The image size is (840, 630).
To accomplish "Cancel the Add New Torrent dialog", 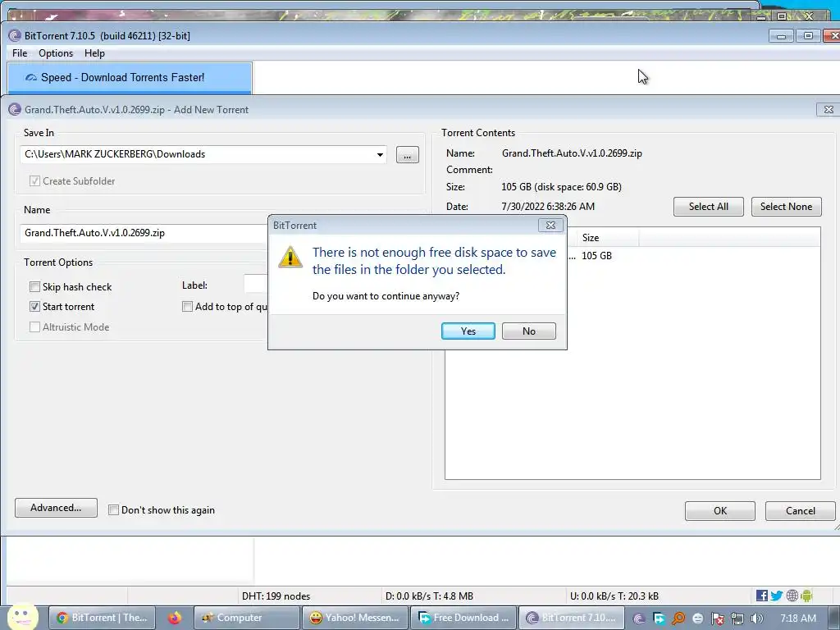I will pos(801,511).
